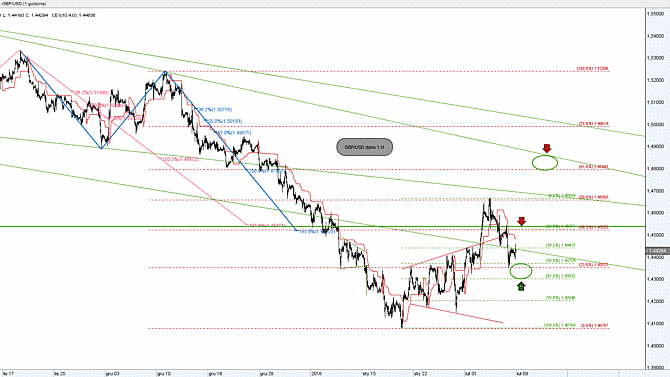670x377 pixels.
Task: Click the green 78.6% retracement label
Action: pos(561,298)
